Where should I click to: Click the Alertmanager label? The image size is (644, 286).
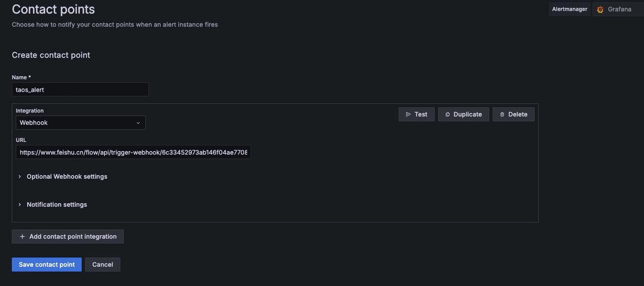(x=569, y=9)
